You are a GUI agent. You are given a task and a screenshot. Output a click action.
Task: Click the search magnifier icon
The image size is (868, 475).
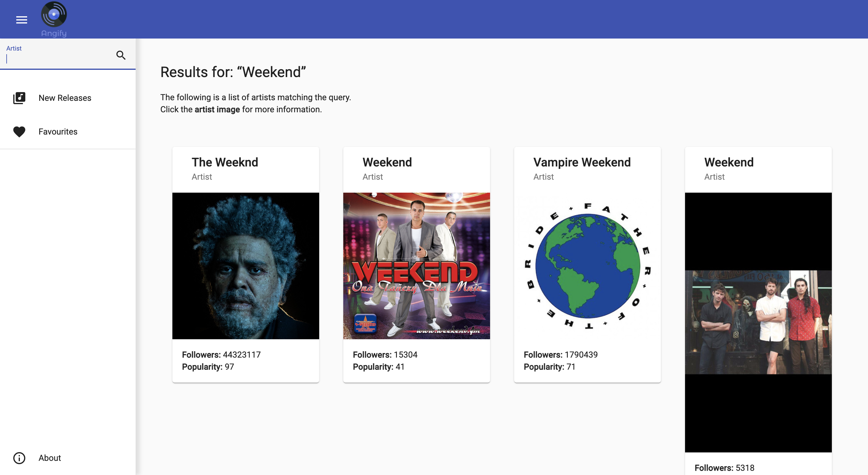coord(121,55)
